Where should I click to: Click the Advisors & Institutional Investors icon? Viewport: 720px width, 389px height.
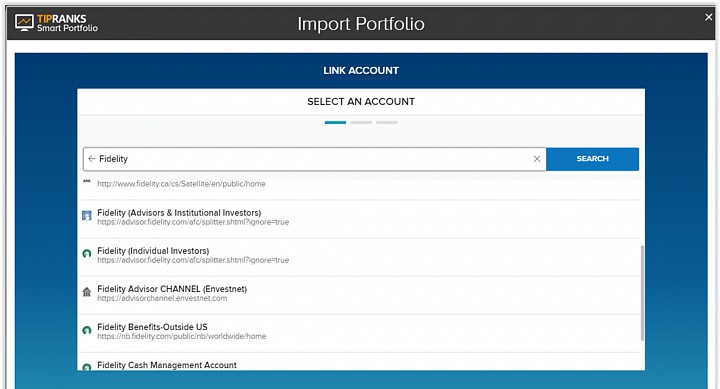click(x=87, y=215)
